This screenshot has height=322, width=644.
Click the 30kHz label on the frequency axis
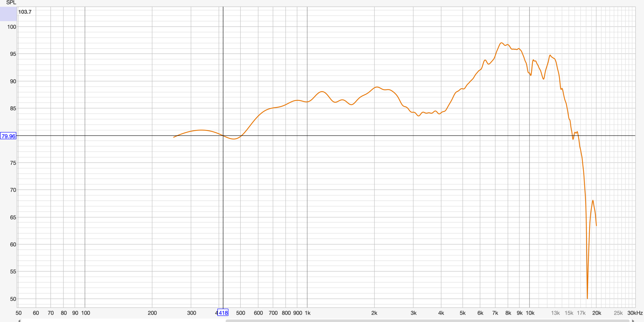[x=635, y=313]
